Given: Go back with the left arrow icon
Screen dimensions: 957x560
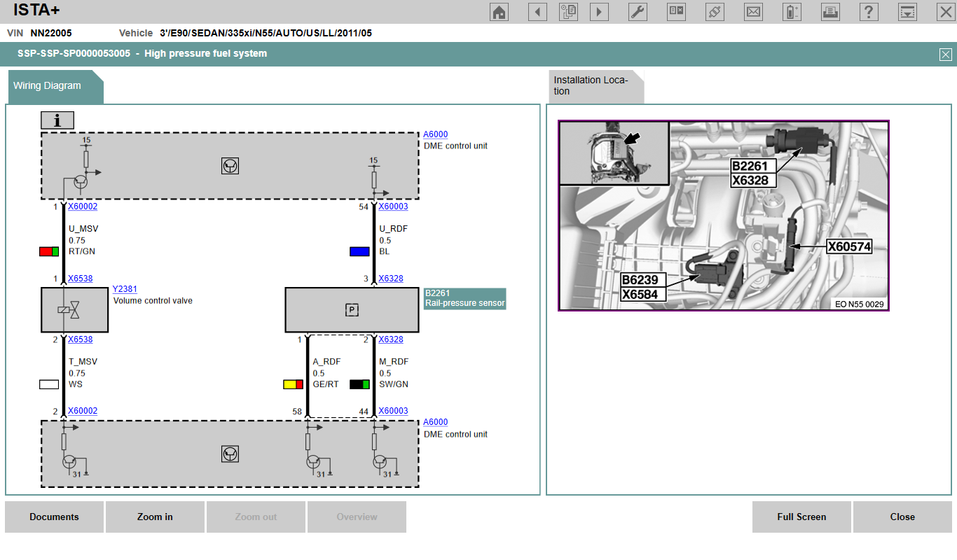Looking at the screenshot, I should (537, 12).
